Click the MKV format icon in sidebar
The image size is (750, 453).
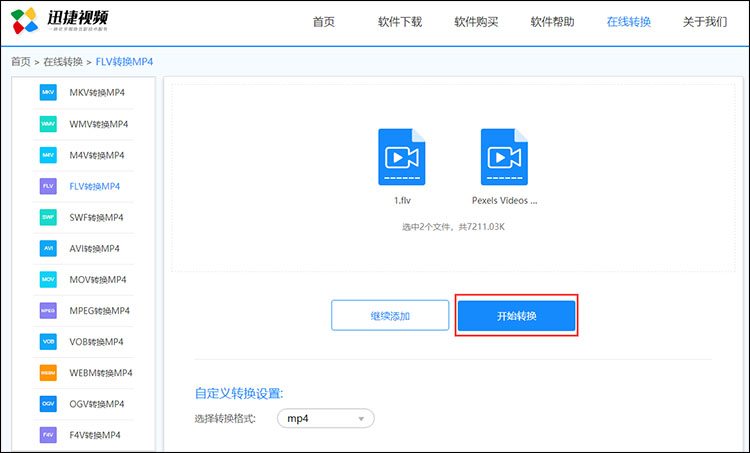tap(48, 93)
